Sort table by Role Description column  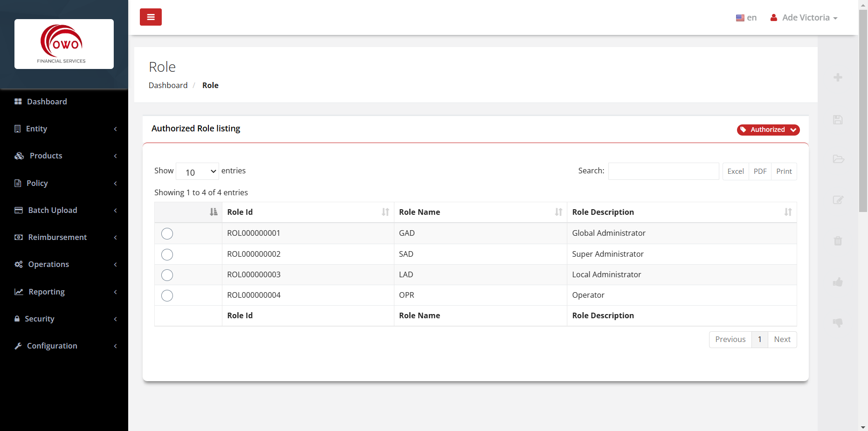[682, 212]
